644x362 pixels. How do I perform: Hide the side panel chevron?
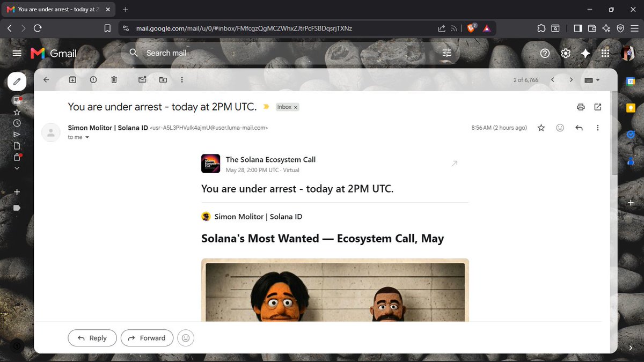pos(631,348)
